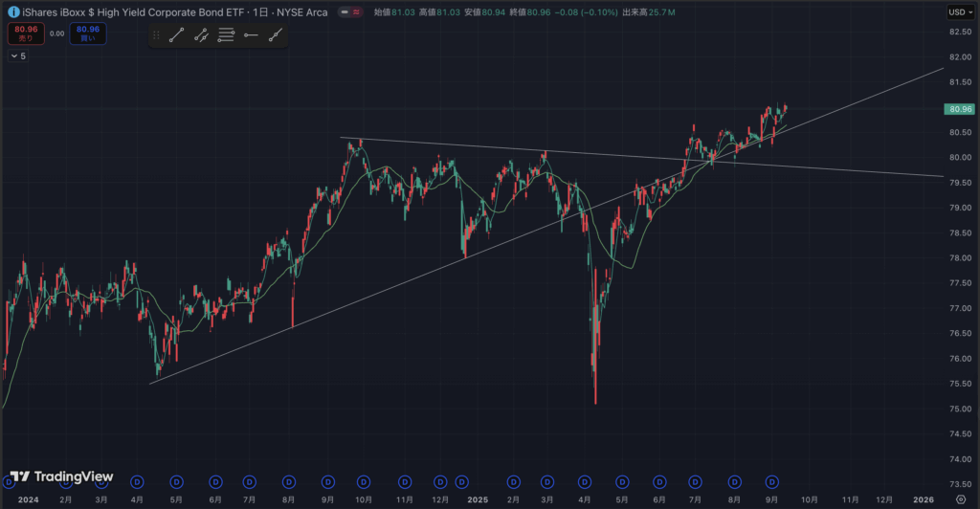Open time axis settings gear icon
Viewport: 980px width, 509px height.
click(960, 499)
